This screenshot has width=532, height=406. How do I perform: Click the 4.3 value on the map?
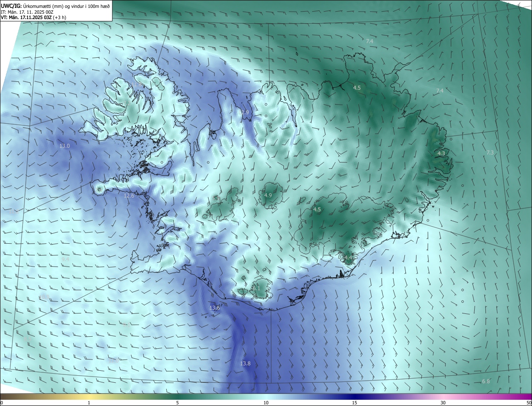(x=441, y=153)
